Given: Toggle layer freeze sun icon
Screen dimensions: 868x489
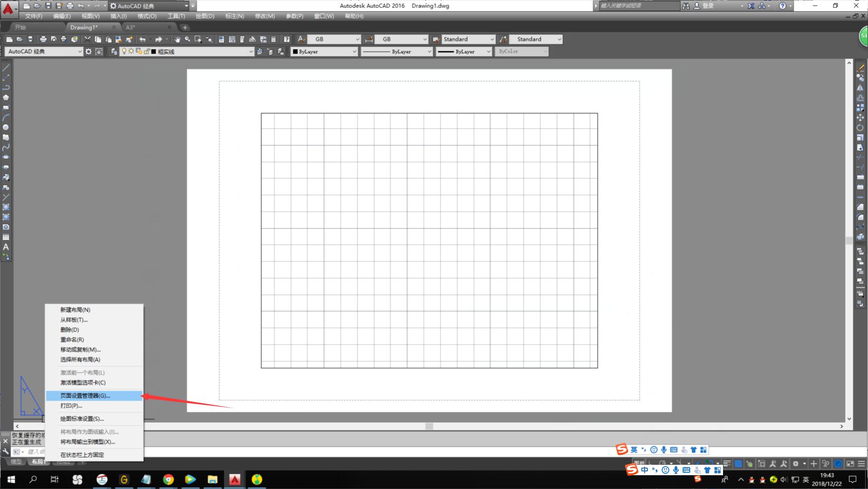Looking at the screenshot, I should coord(131,51).
